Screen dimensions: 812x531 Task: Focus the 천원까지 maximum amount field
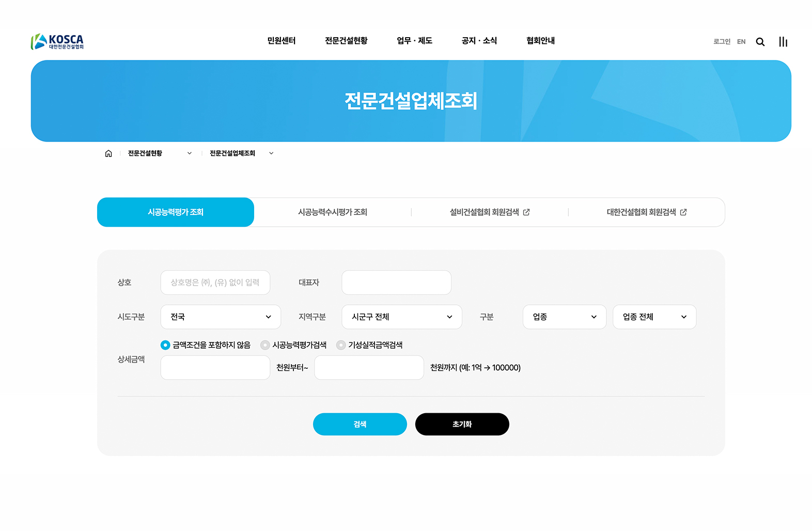[369, 368]
